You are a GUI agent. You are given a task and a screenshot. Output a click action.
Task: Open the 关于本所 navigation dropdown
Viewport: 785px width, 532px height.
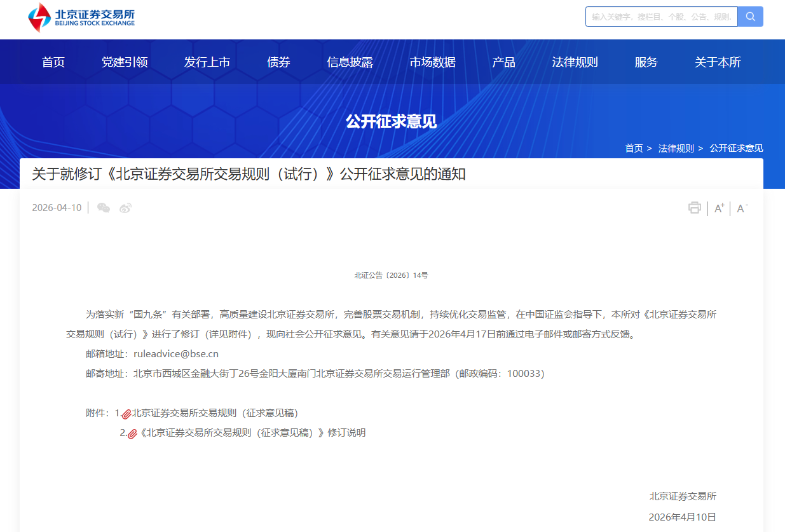click(717, 62)
